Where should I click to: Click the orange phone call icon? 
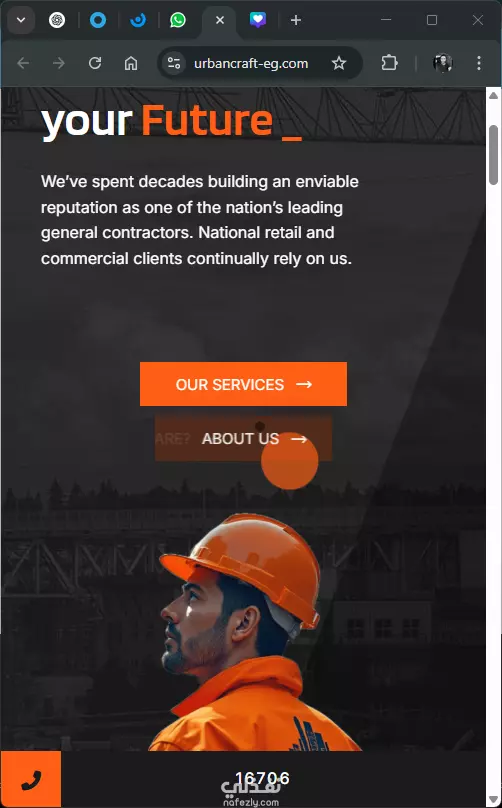[x=31, y=781]
